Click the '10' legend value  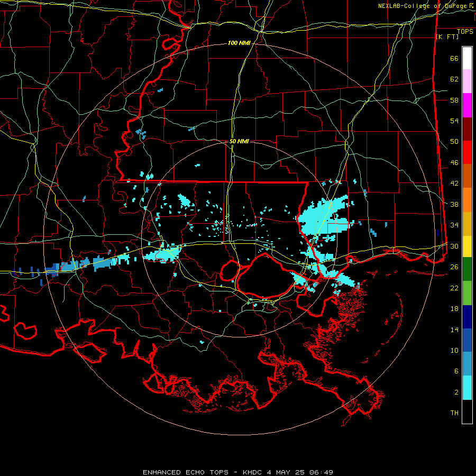pyautogui.click(x=454, y=350)
